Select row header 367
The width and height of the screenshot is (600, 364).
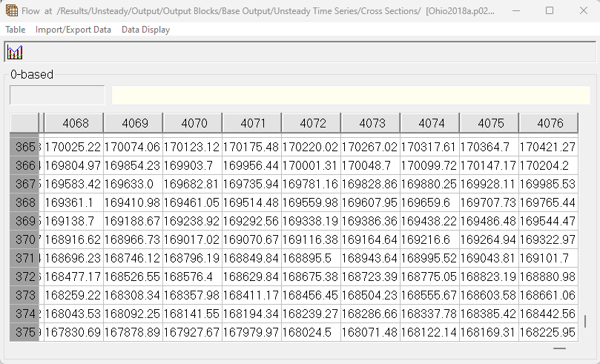(x=24, y=184)
